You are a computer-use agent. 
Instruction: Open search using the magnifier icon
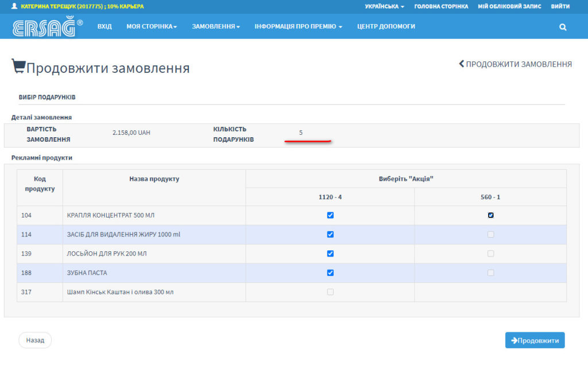pyautogui.click(x=562, y=26)
